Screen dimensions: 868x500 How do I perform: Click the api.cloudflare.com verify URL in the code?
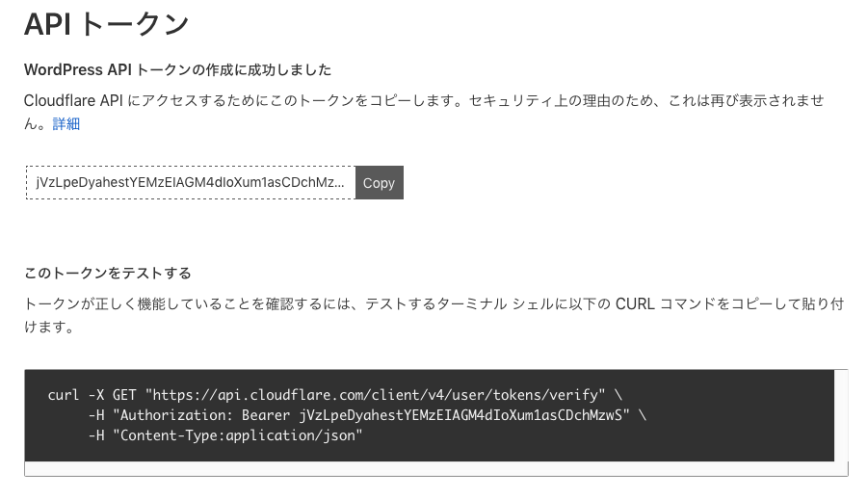coord(376,395)
